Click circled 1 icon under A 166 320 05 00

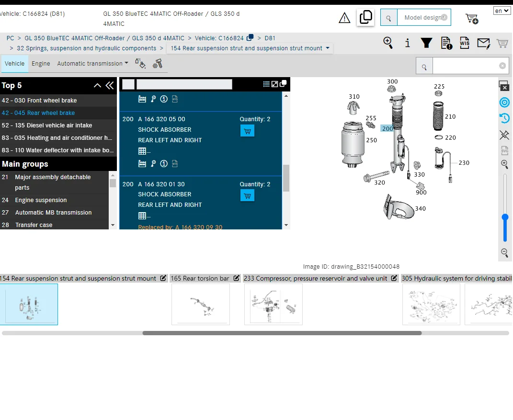[x=164, y=164]
